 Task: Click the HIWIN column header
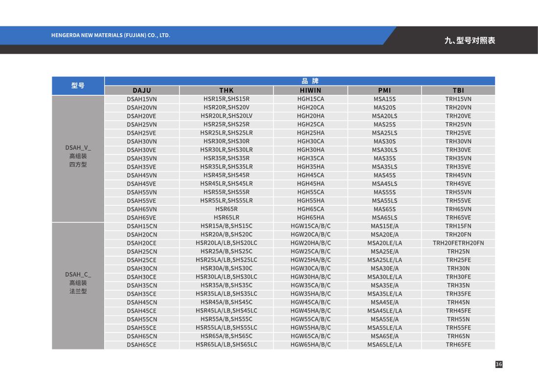[x=311, y=90]
